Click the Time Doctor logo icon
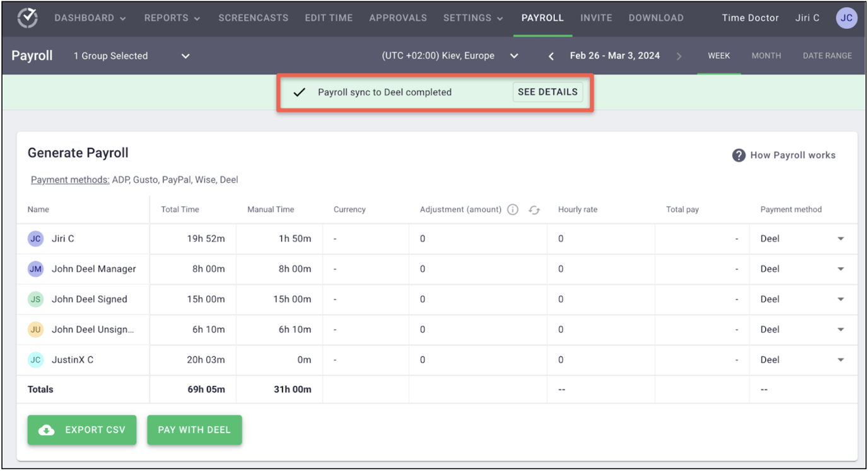The height and width of the screenshot is (471, 868). click(x=26, y=18)
